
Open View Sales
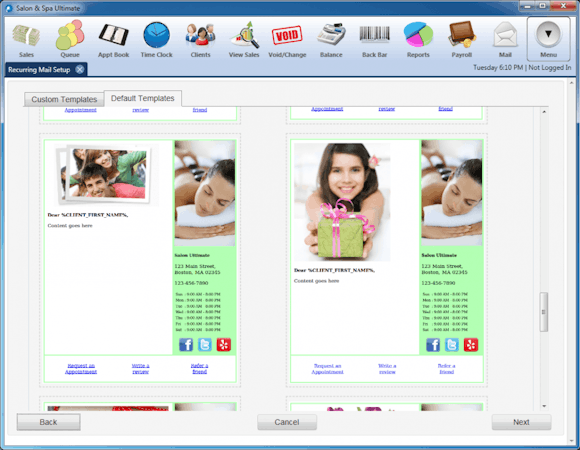click(244, 40)
